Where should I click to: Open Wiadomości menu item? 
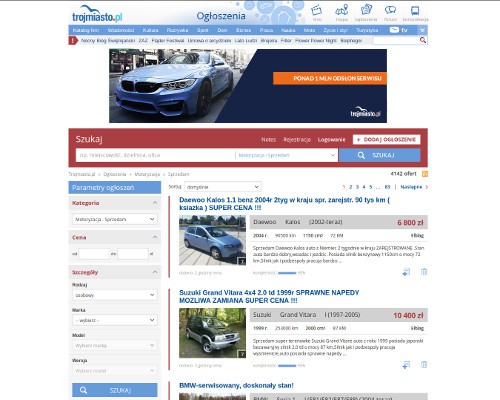click(x=121, y=30)
